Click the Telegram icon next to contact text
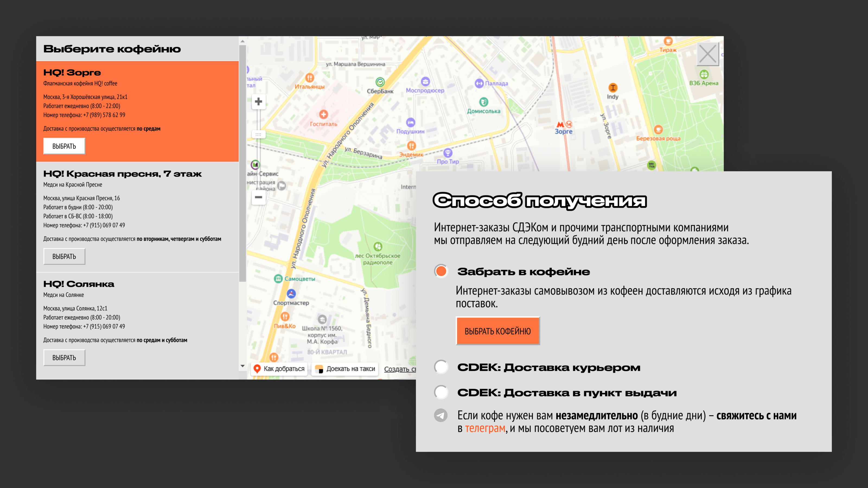The height and width of the screenshot is (488, 868). [441, 415]
